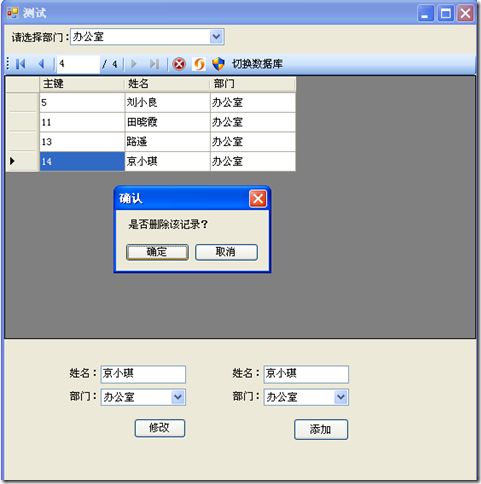Click the 测试 window app icon
Image resolution: width=481 pixels, height=484 pixels.
pos(13,13)
